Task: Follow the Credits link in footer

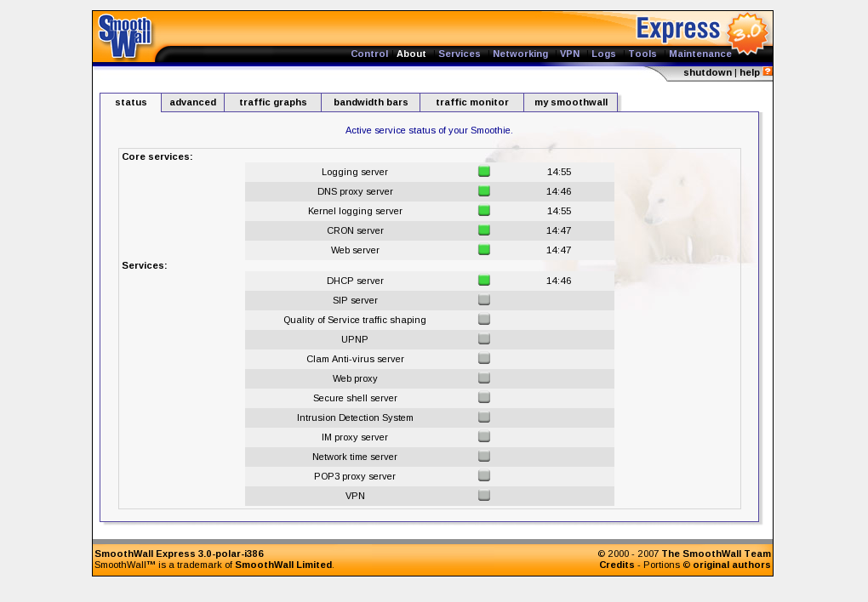Action: (617, 565)
